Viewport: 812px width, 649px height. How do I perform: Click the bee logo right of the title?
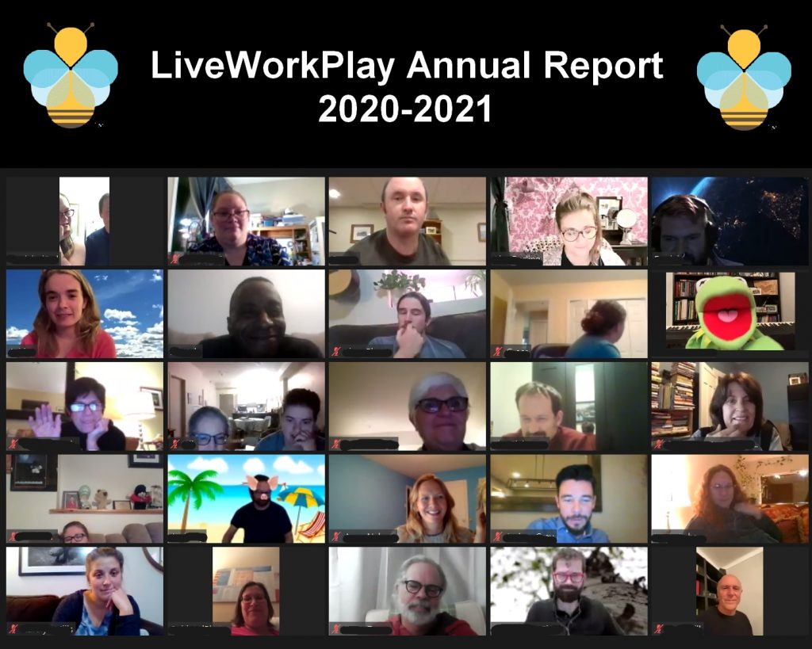(744, 77)
